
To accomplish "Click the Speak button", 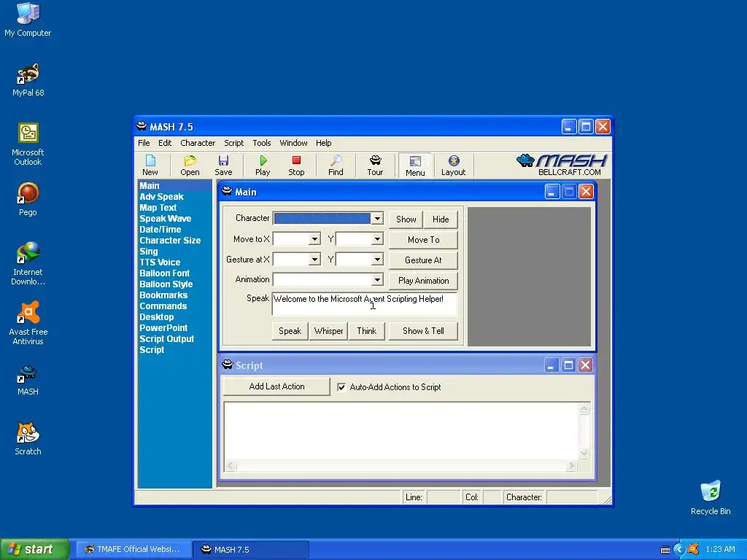I will point(290,331).
